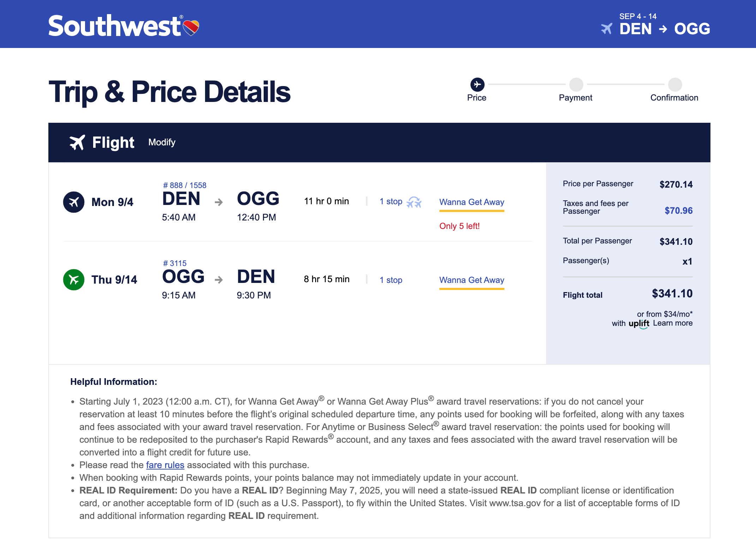This screenshot has height=551, width=756.
Task: Expand the outbound 1 stop details
Action: [391, 201]
